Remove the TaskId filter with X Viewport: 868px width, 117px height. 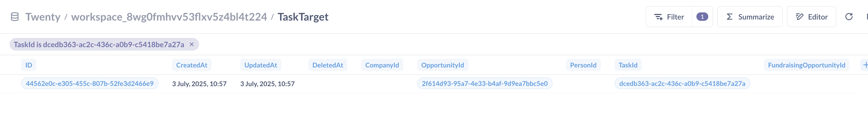(191, 44)
